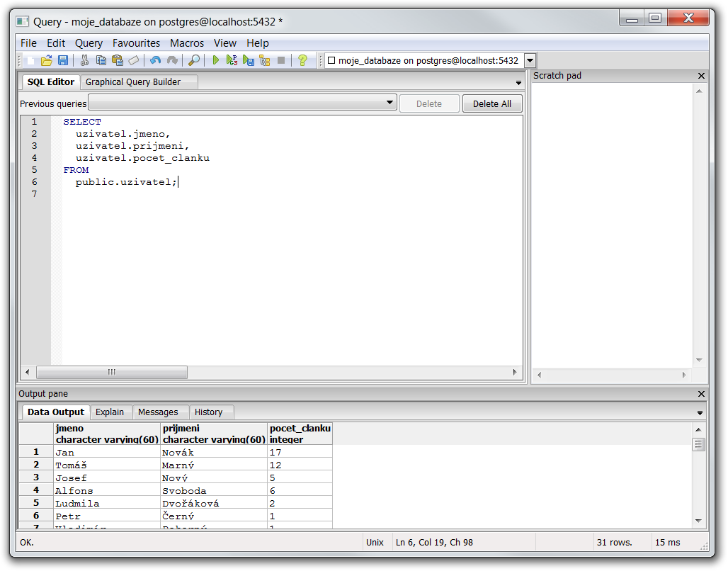Close the Scratch pad panel
The height and width of the screenshot is (571, 728).
(701, 76)
